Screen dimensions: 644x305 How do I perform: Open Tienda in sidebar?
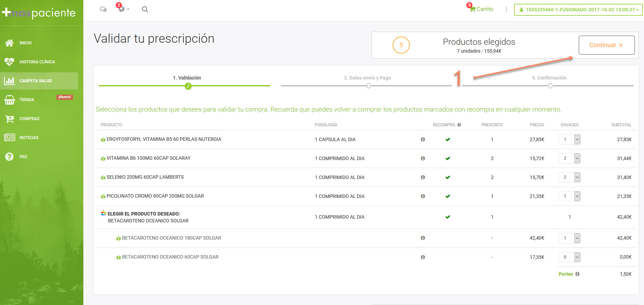27,100
